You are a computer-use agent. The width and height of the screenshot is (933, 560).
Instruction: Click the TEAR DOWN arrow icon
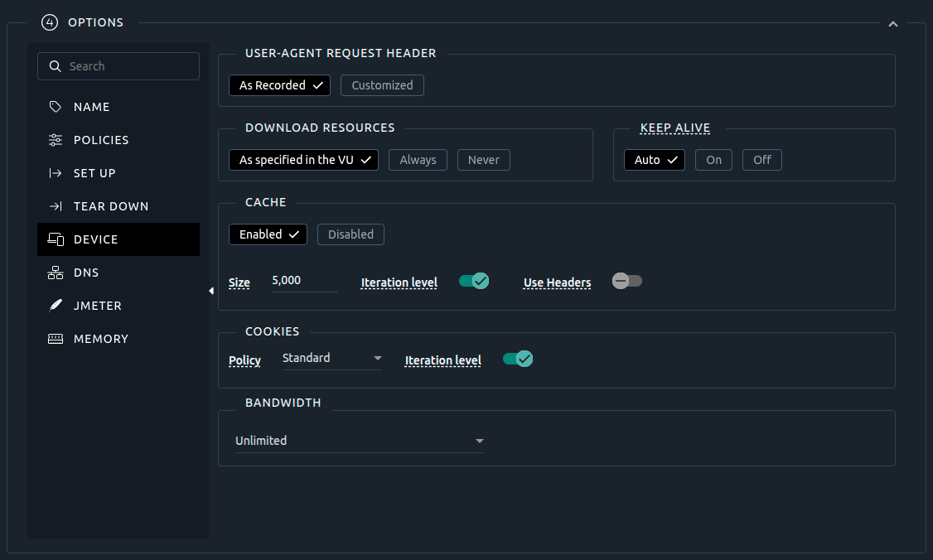coord(56,206)
